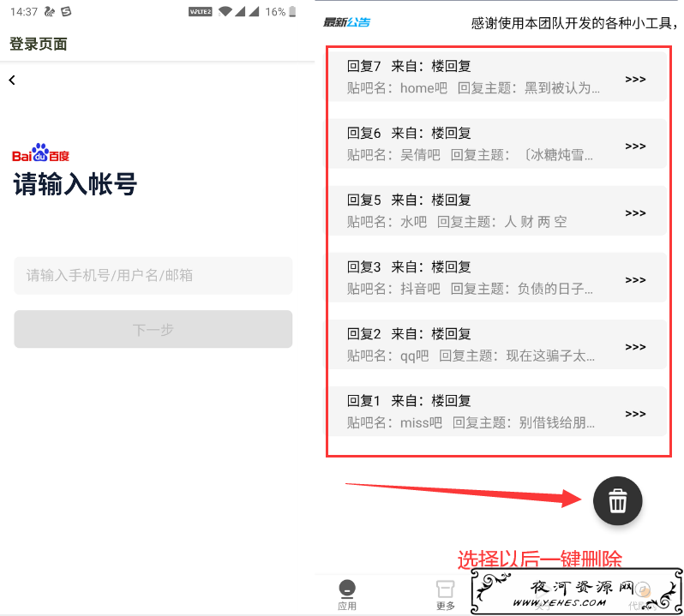Screen dimensions: 684x616
Task: Tap the trash delete floating button
Action: 617,500
